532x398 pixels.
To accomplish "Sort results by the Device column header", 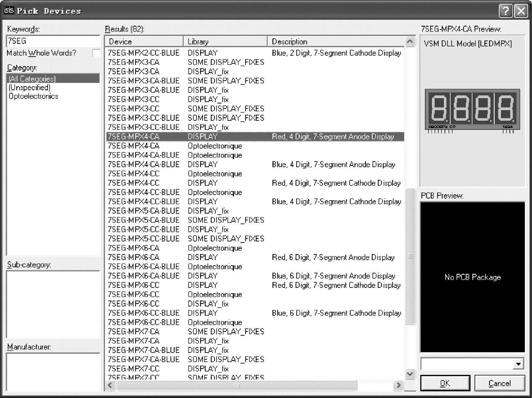I will coord(144,42).
